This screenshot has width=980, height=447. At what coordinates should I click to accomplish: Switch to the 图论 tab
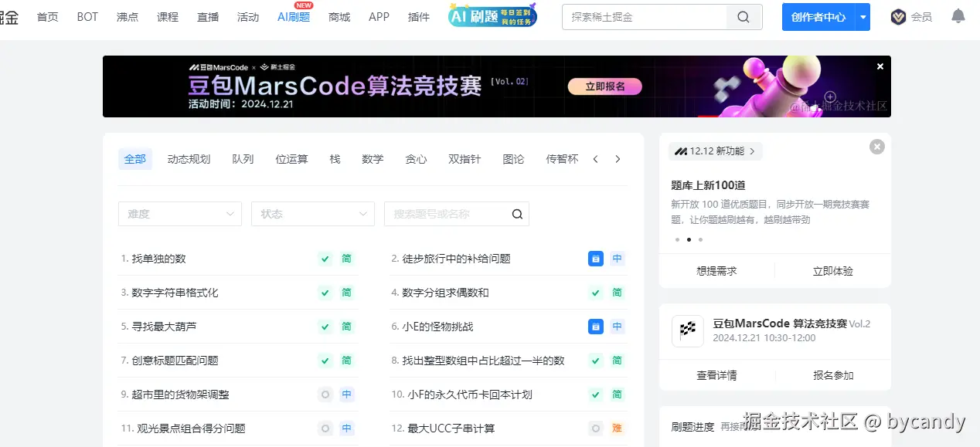[512, 159]
